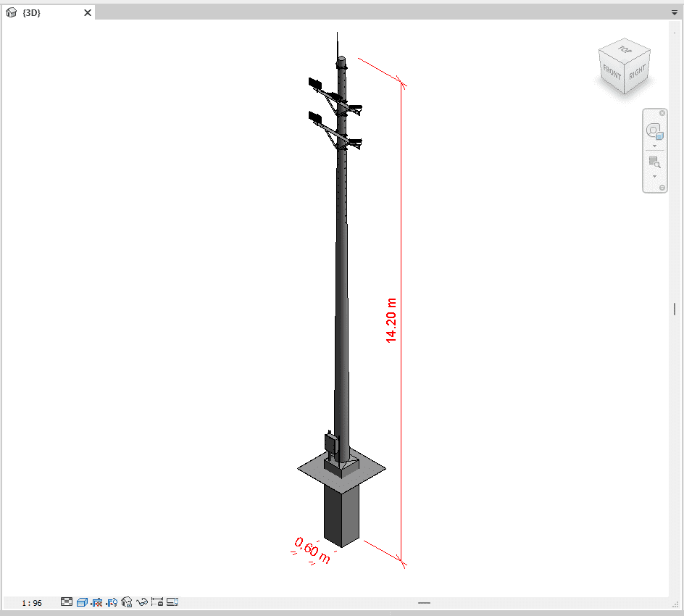This screenshot has height=616, width=684.
Task: Expand the Steering Wheels dropdown arrow
Action: tap(654, 146)
